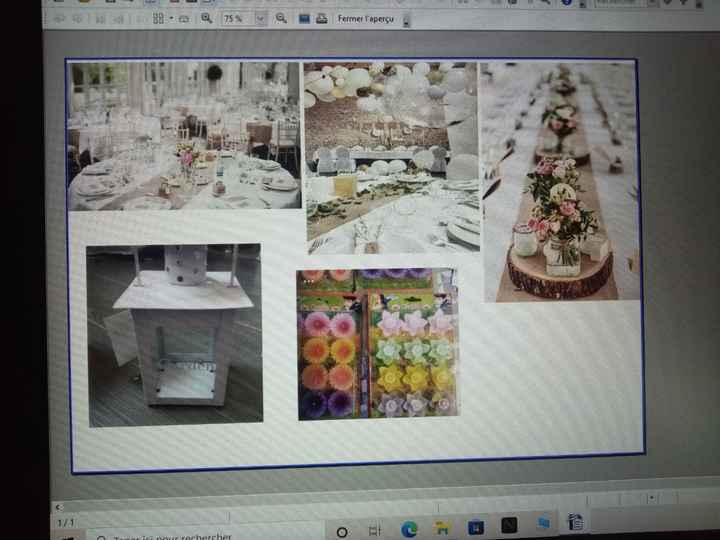Open File Explorer from the taskbar
Viewport: 720px width, 540px height.
[441, 528]
